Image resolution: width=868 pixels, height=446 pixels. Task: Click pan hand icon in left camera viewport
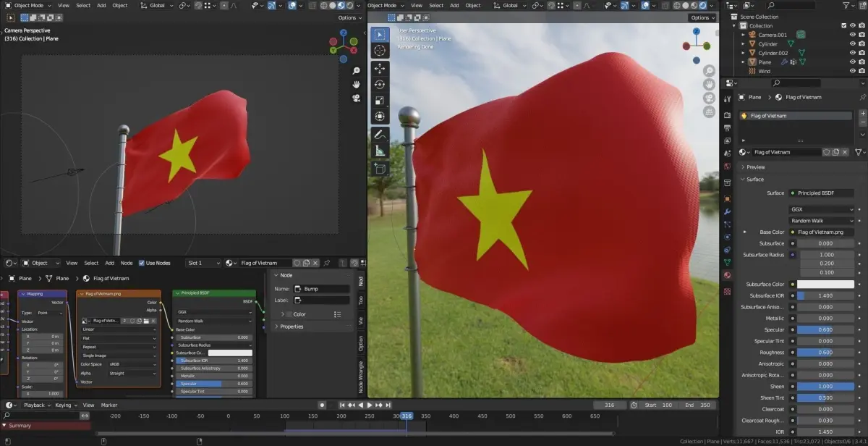click(357, 84)
